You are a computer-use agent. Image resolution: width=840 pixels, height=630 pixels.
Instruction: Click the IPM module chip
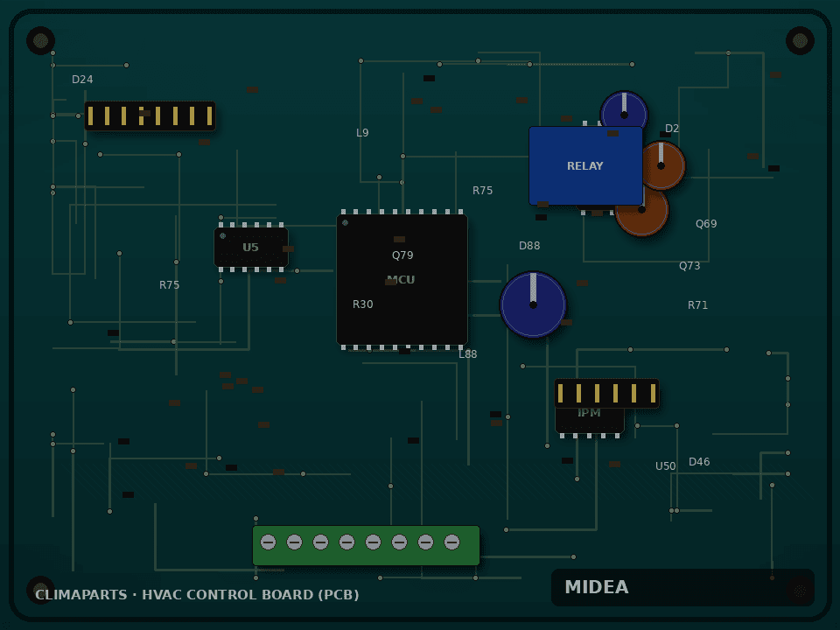coord(589,420)
